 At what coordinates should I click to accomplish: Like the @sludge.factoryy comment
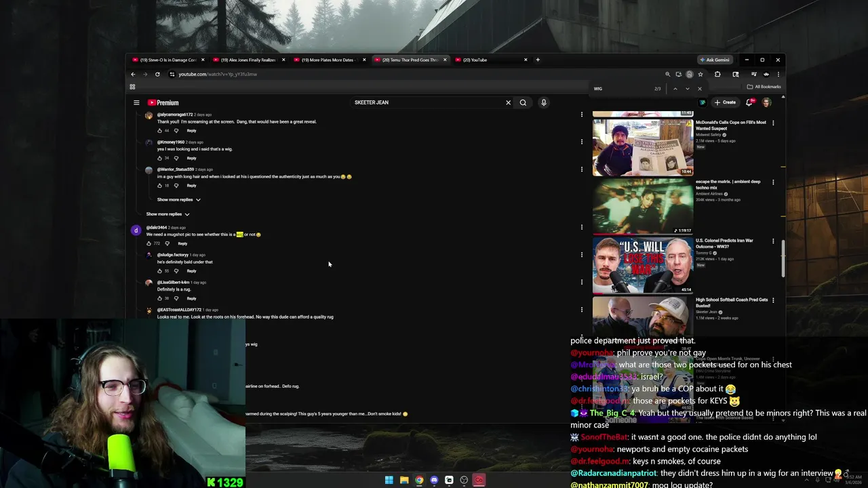(x=160, y=271)
